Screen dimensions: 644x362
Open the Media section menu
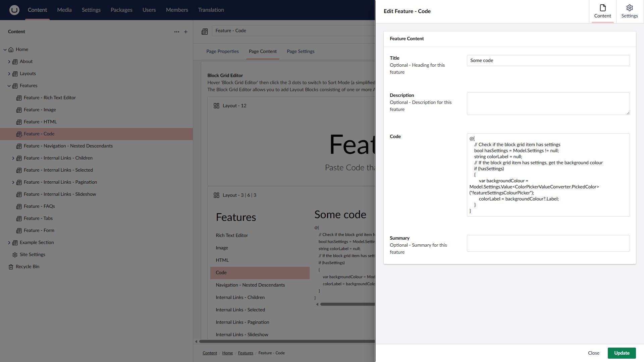64,10
